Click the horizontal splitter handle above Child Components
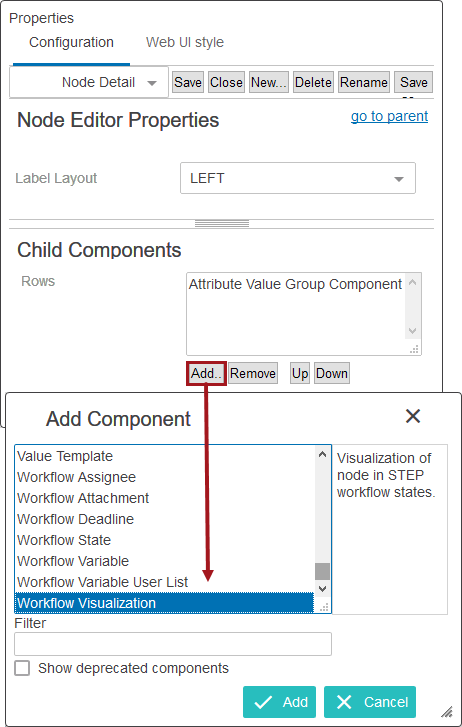Image resolution: width=462 pixels, height=727 pixels. pyautogui.click(x=222, y=224)
